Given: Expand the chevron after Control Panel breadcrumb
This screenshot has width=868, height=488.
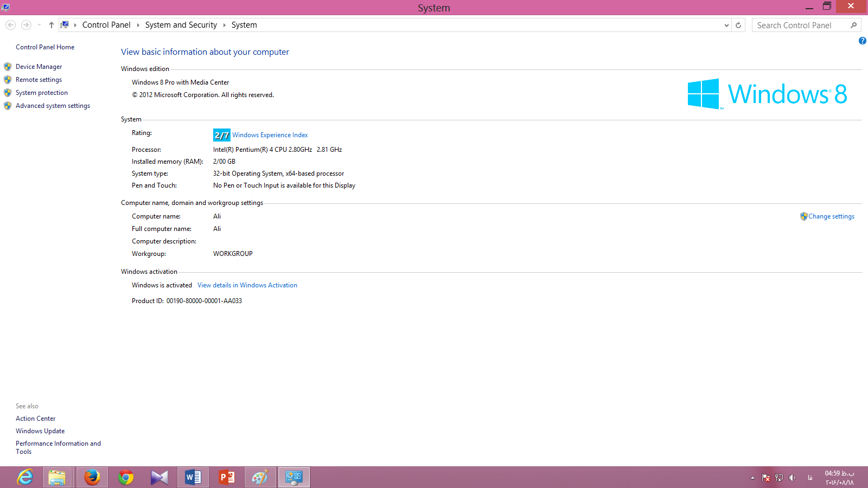Looking at the screenshot, I should tap(138, 25).
